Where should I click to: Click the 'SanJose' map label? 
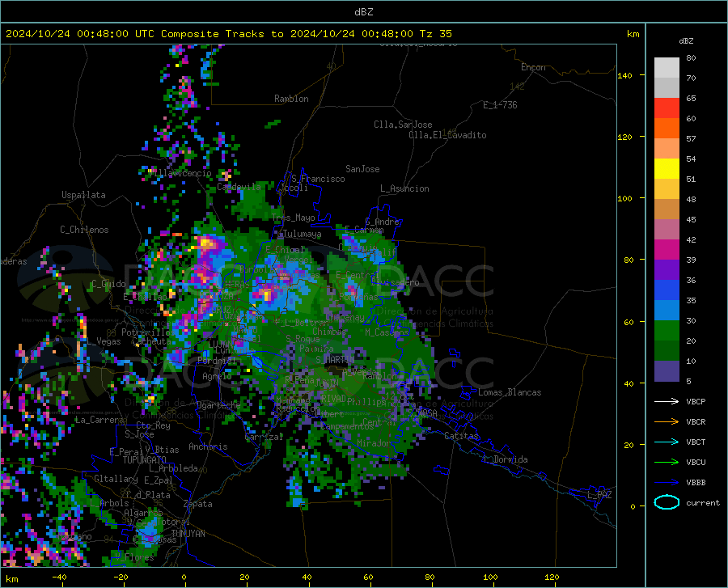click(x=362, y=169)
